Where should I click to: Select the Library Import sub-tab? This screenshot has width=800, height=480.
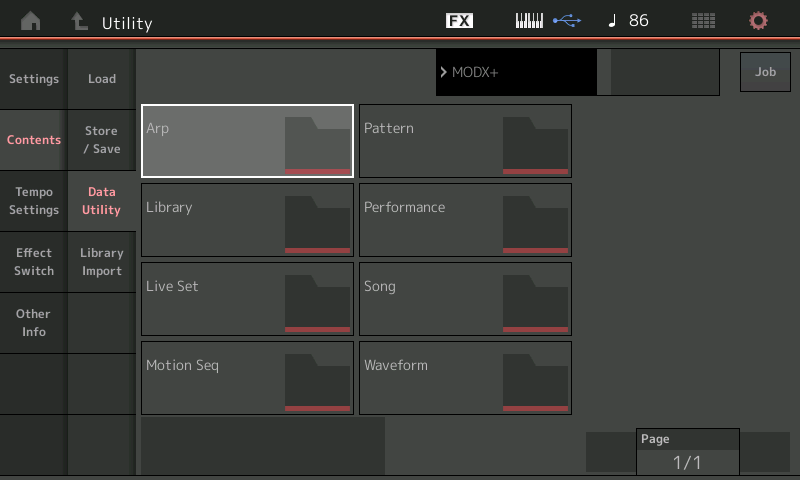[x=102, y=262]
